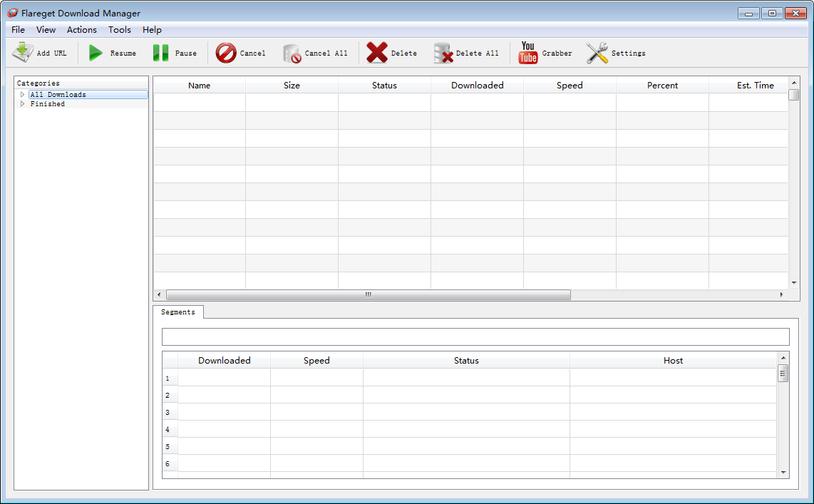This screenshot has height=504, width=814.
Task: Click the segments progress bar field
Action: pyautogui.click(x=475, y=337)
